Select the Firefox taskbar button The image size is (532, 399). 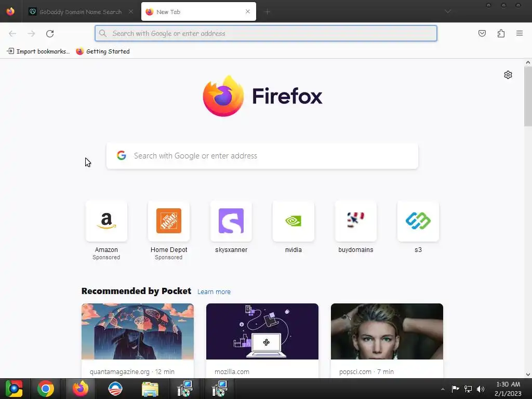pyautogui.click(x=81, y=389)
